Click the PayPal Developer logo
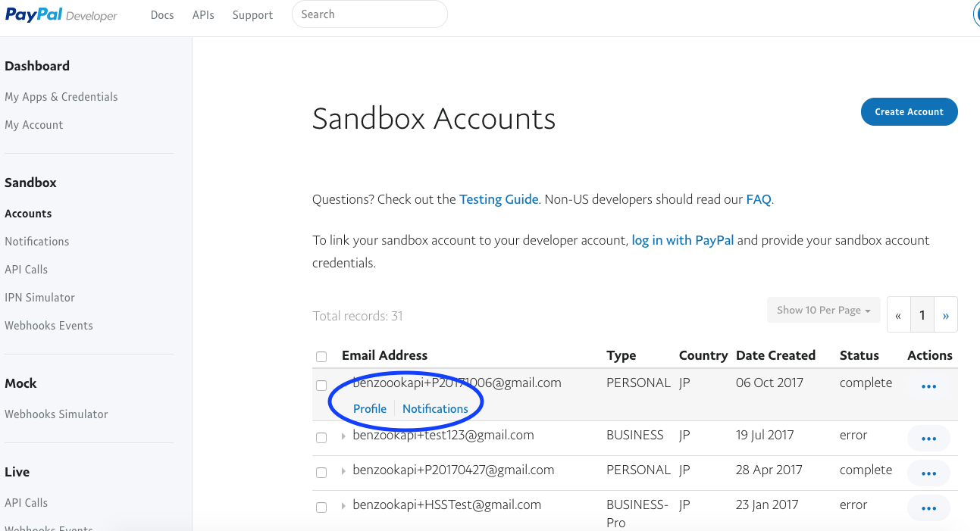The width and height of the screenshot is (980, 531). tap(61, 15)
